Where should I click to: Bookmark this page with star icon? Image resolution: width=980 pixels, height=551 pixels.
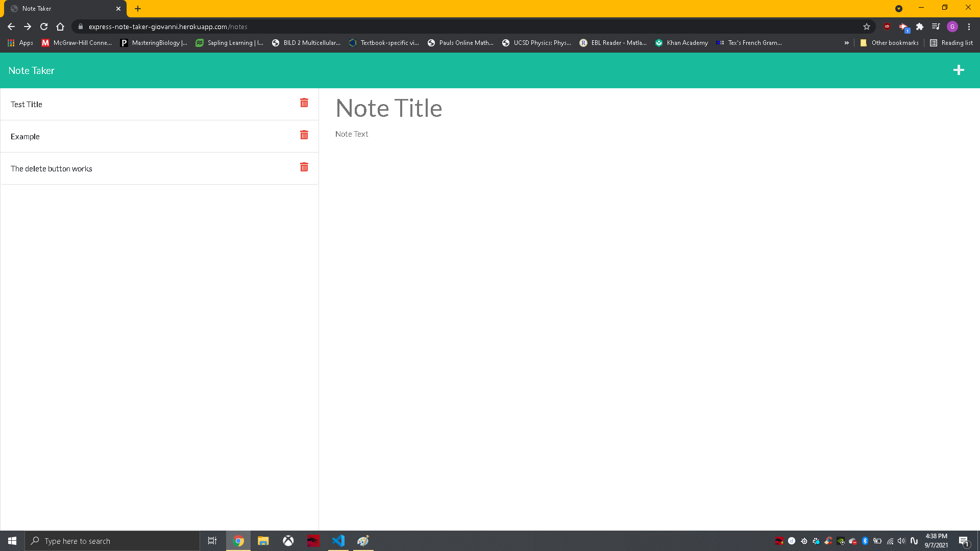point(867,27)
